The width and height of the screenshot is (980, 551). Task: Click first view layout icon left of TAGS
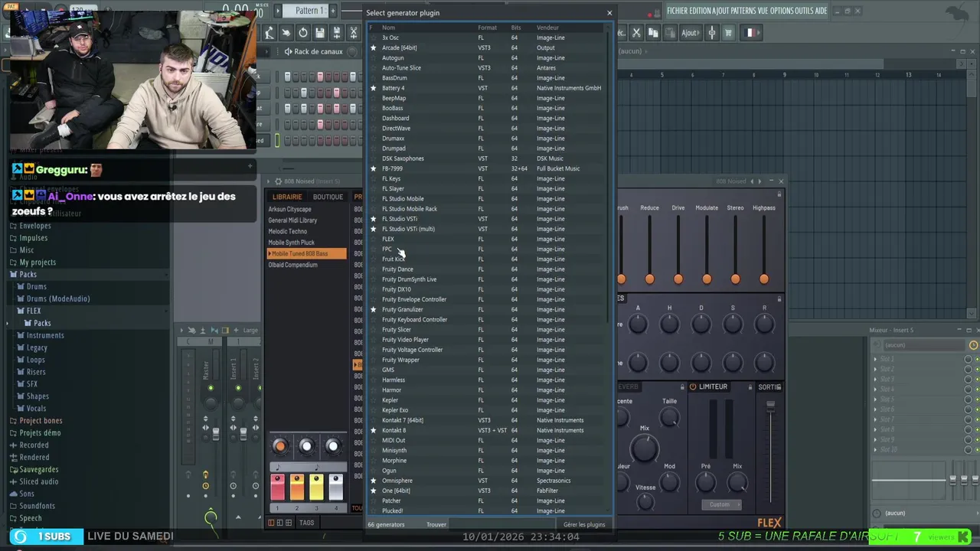pyautogui.click(x=270, y=523)
